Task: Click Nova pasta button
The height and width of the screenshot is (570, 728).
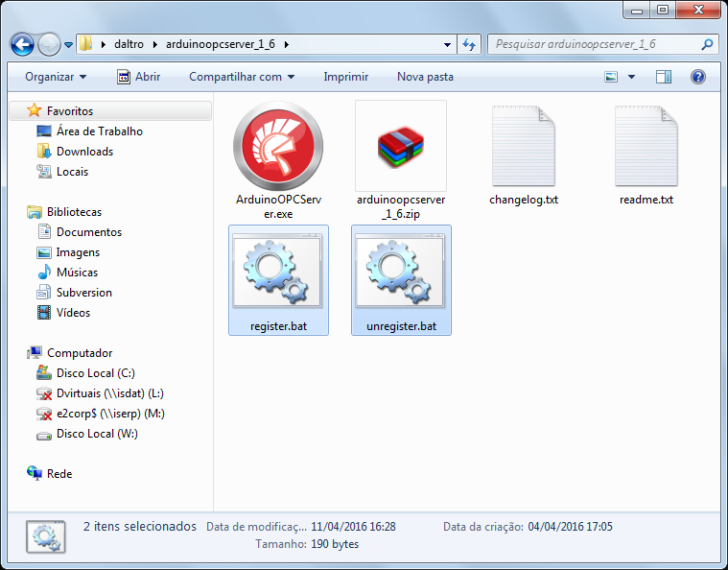Action: click(425, 77)
